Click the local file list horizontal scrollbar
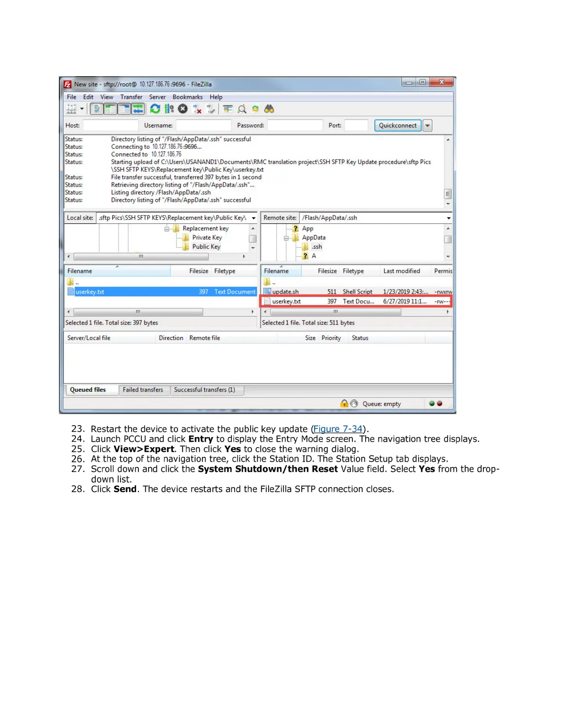This screenshot has height=728, width=563. click(x=138, y=312)
